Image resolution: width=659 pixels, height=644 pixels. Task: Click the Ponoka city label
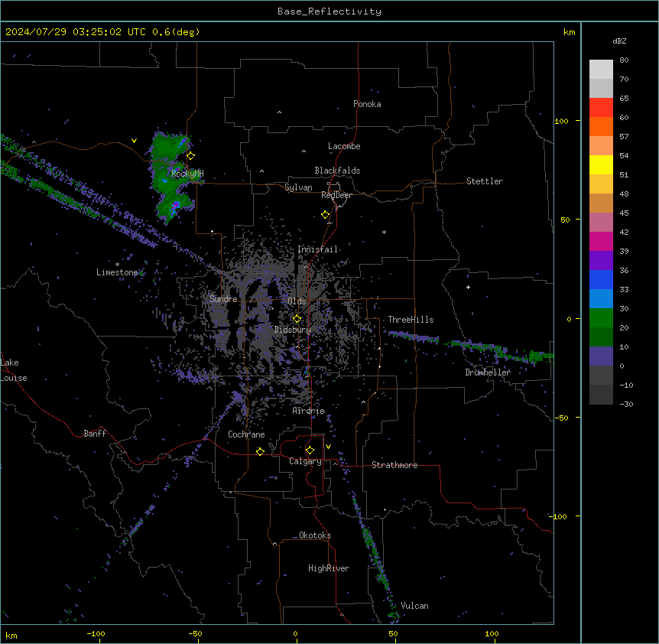click(367, 104)
